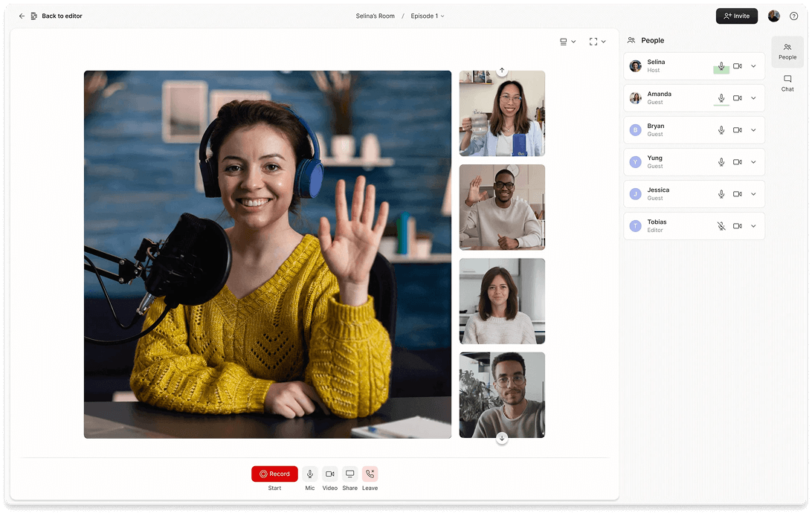The image size is (812, 516).
Task: Click the Leave call icon
Action: click(x=370, y=474)
